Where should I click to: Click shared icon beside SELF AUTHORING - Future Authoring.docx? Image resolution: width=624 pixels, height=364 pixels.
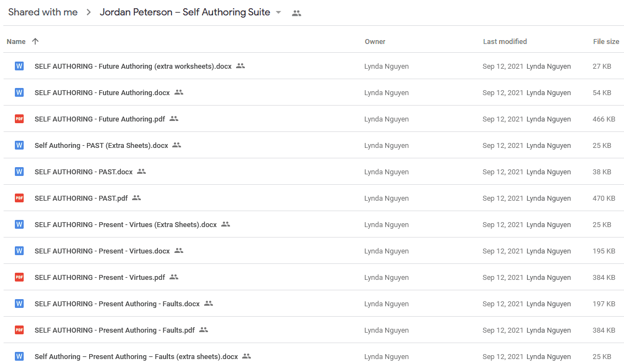click(179, 92)
